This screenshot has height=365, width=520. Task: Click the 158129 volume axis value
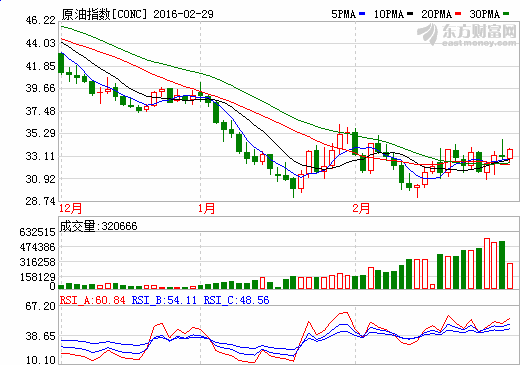tap(38, 277)
